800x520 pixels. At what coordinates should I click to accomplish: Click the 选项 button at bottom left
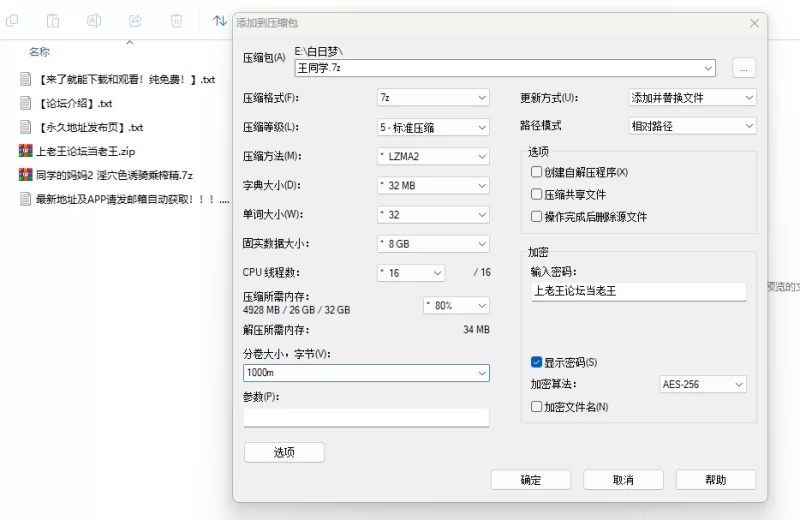click(x=284, y=452)
